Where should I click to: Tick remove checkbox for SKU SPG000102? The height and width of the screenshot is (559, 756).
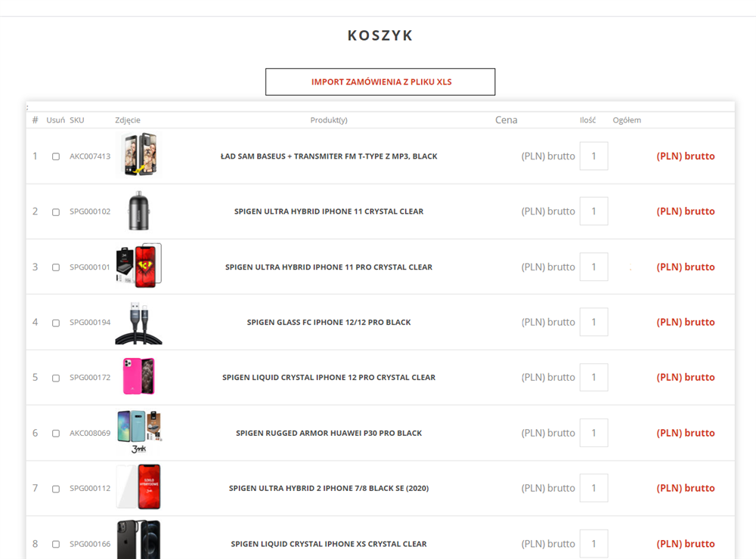(x=56, y=212)
